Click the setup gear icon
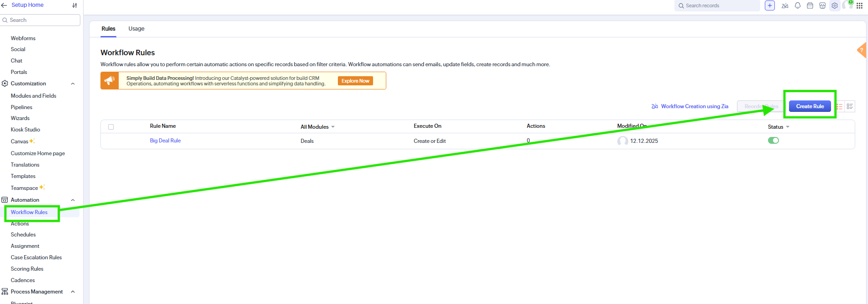This screenshot has height=304, width=868. (x=835, y=6)
